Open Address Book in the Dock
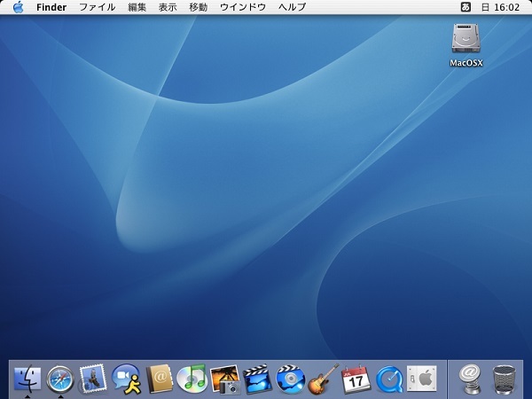 tap(160, 379)
